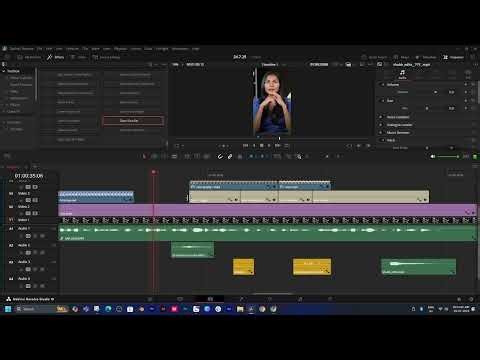
Task: Open the Workspace menu
Action: pos(180,49)
